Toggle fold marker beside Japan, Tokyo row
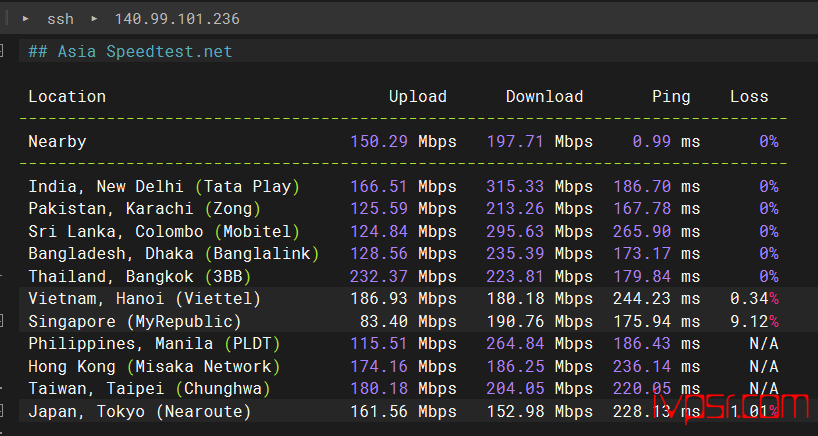The image size is (818, 436). click(x=4, y=411)
